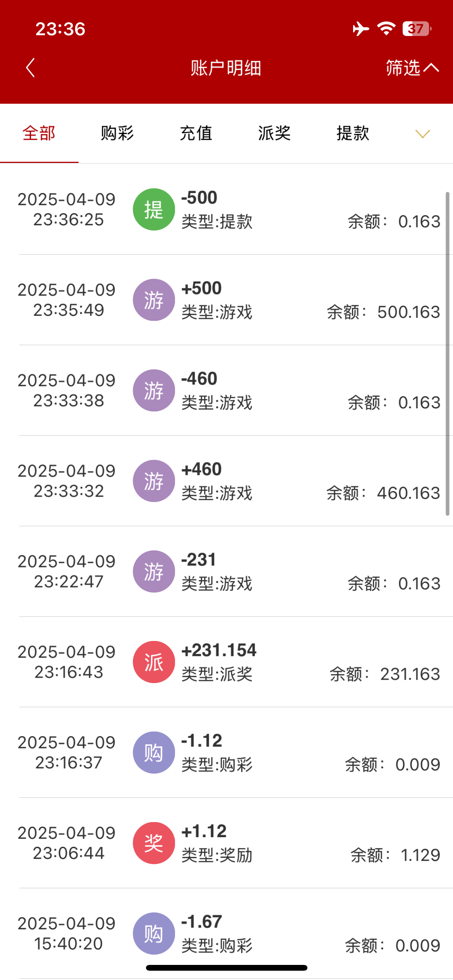Tap purple 游 icon beside +500 entry
The image size is (453, 980).
tap(154, 300)
